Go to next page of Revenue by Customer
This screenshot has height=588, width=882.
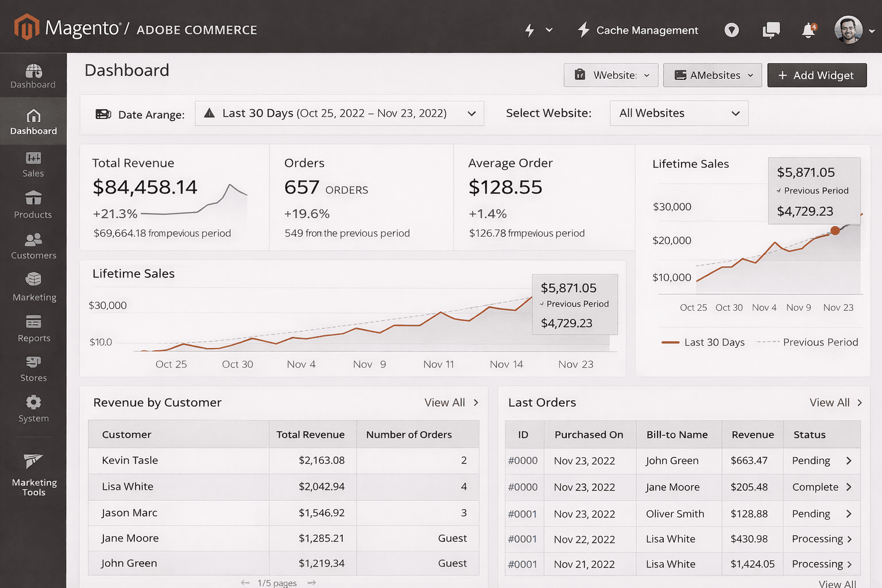pos(312,582)
